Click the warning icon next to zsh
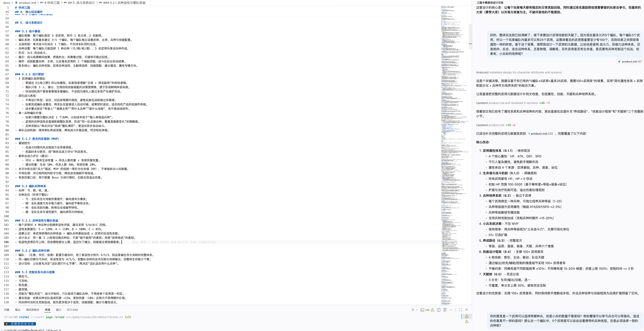The image size is (644, 331). [432, 310]
